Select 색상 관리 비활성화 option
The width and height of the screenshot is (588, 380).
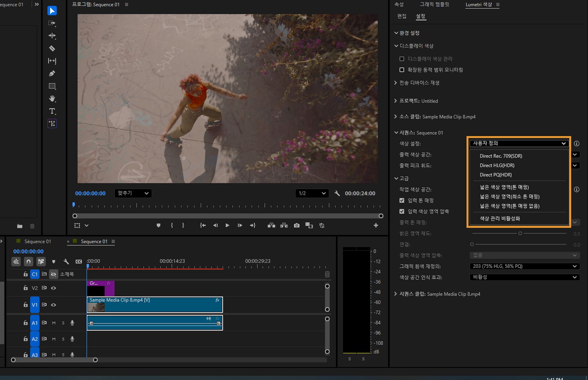(x=499, y=218)
